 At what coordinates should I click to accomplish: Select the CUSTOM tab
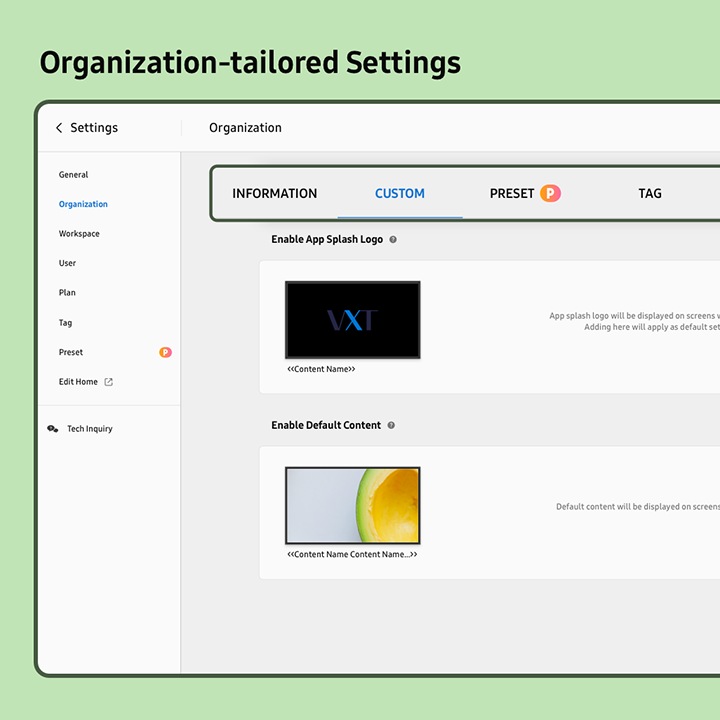[400, 193]
